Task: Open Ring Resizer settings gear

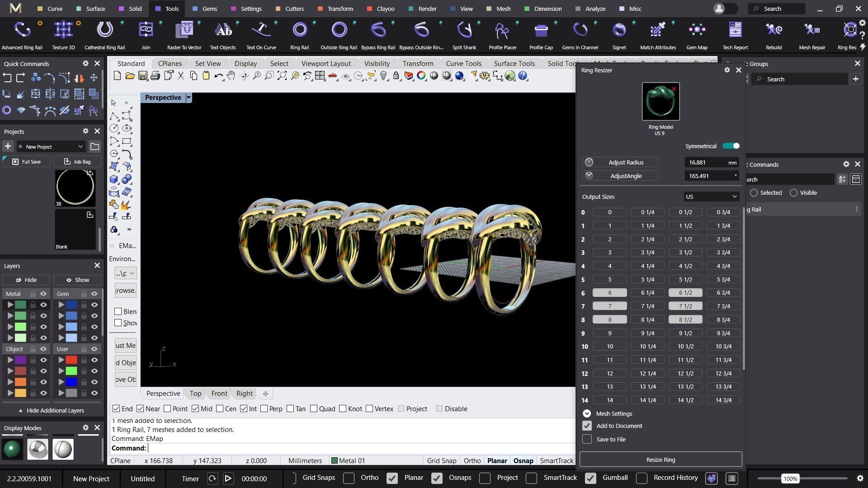Action: click(x=727, y=70)
